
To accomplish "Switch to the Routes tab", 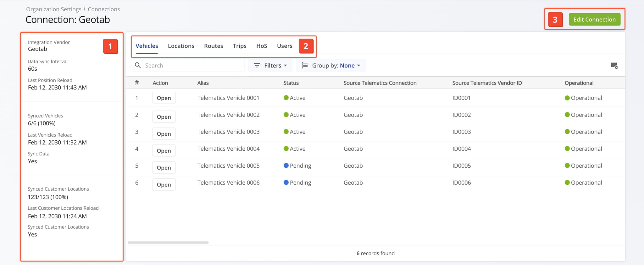I will [x=214, y=46].
